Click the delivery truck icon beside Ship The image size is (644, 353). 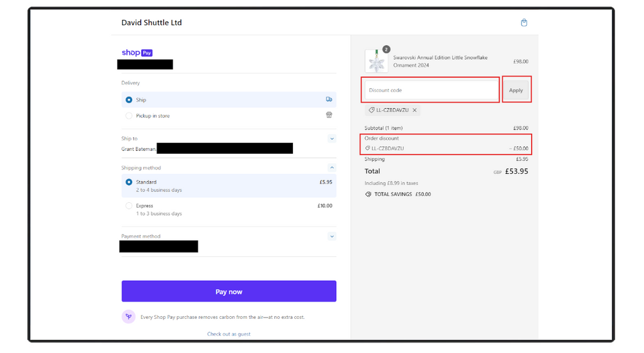329,100
